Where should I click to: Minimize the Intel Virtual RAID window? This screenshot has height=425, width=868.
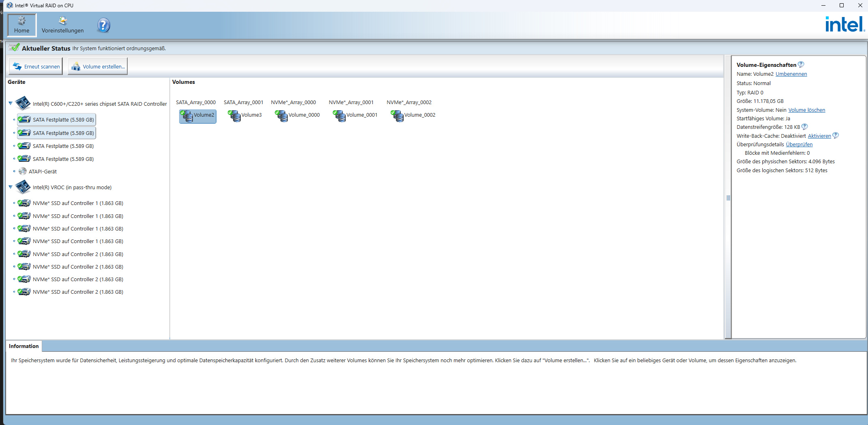pyautogui.click(x=823, y=5)
